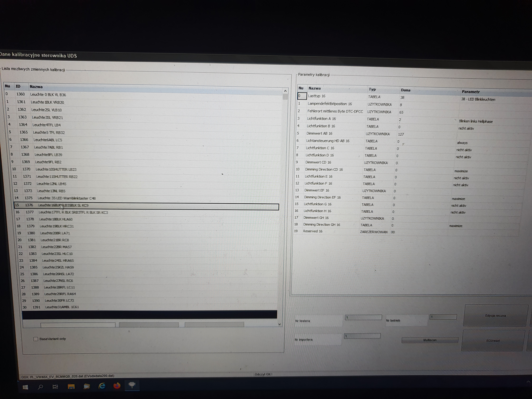Select the Lasttyp 16 parameter row
Viewport: 532px width, 399px height.
(x=317, y=96)
